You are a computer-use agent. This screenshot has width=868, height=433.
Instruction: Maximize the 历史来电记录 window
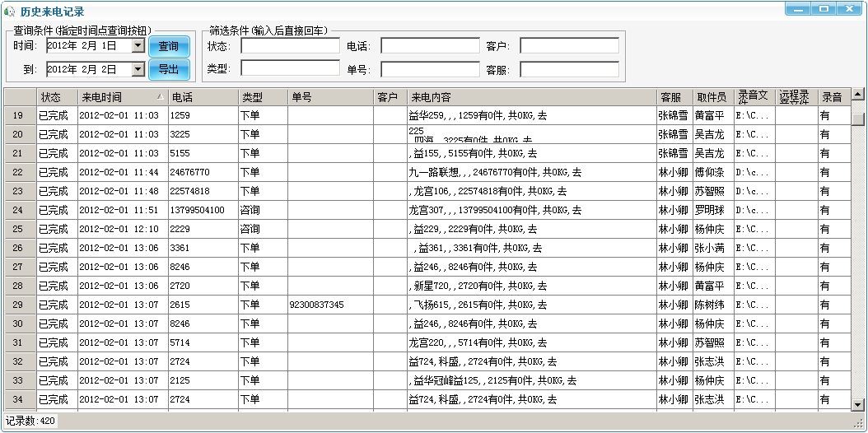tap(824, 9)
